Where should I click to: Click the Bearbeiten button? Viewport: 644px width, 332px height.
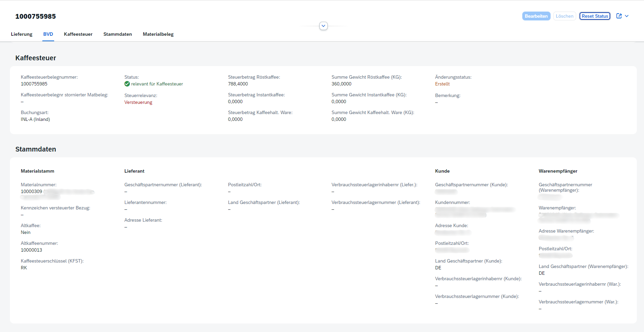536,16
